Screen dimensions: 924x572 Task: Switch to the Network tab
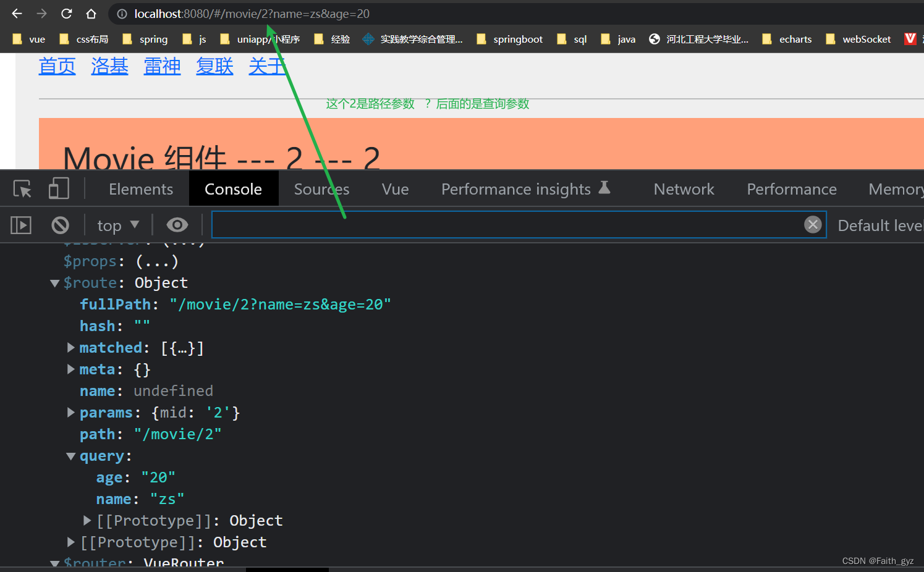[684, 189]
